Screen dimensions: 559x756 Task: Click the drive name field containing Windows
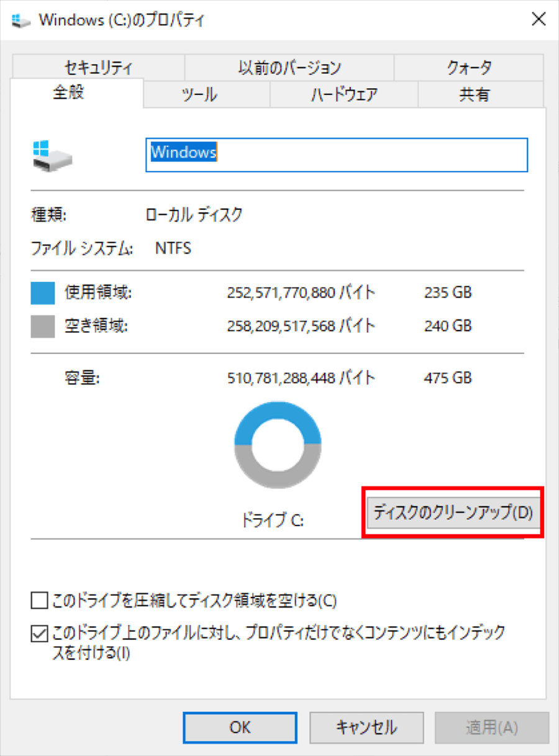click(337, 154)
